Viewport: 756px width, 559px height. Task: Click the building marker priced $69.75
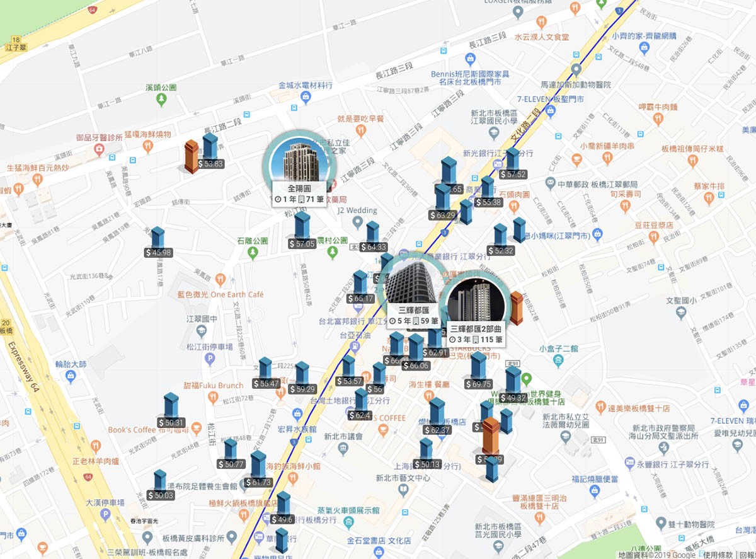click(479, 371)
